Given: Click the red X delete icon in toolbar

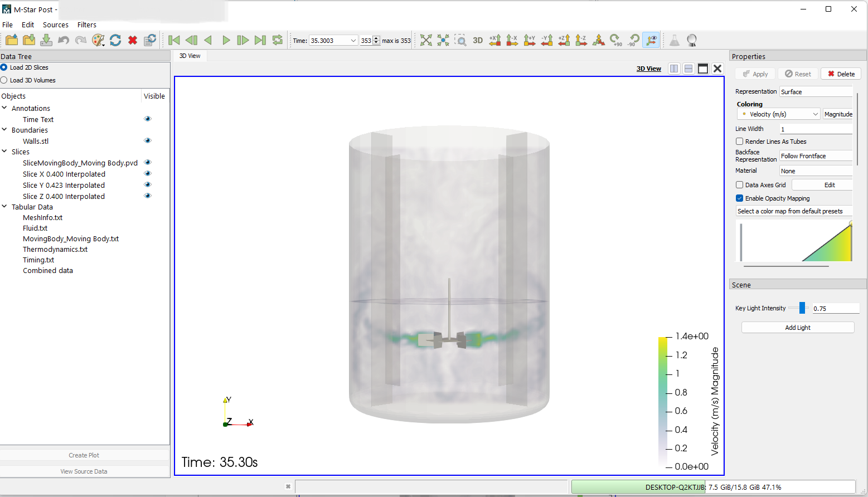Looking at the screenshot, I should (133, 40).
